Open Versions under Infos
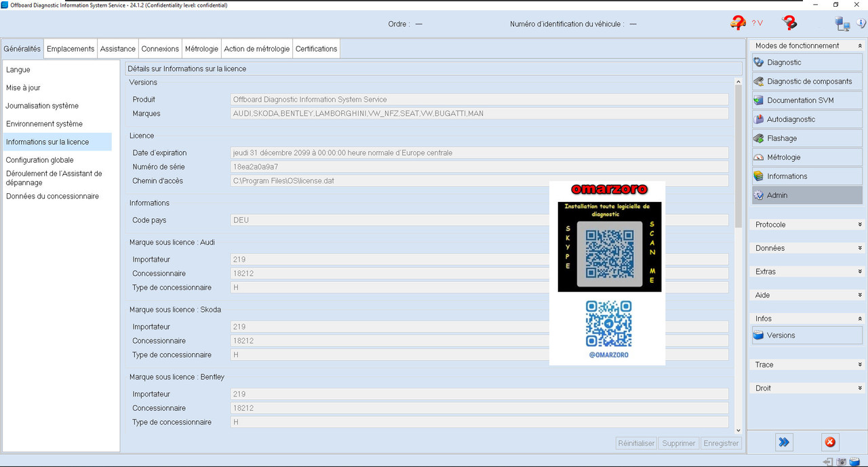The width and height of the screenshot is (868, 467). point(807,336)
